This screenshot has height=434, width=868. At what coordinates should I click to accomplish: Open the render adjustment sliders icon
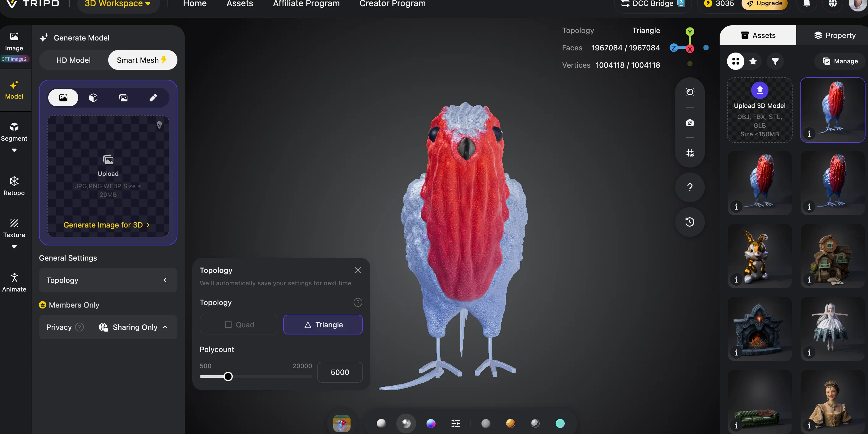click(x=456, y=423)
